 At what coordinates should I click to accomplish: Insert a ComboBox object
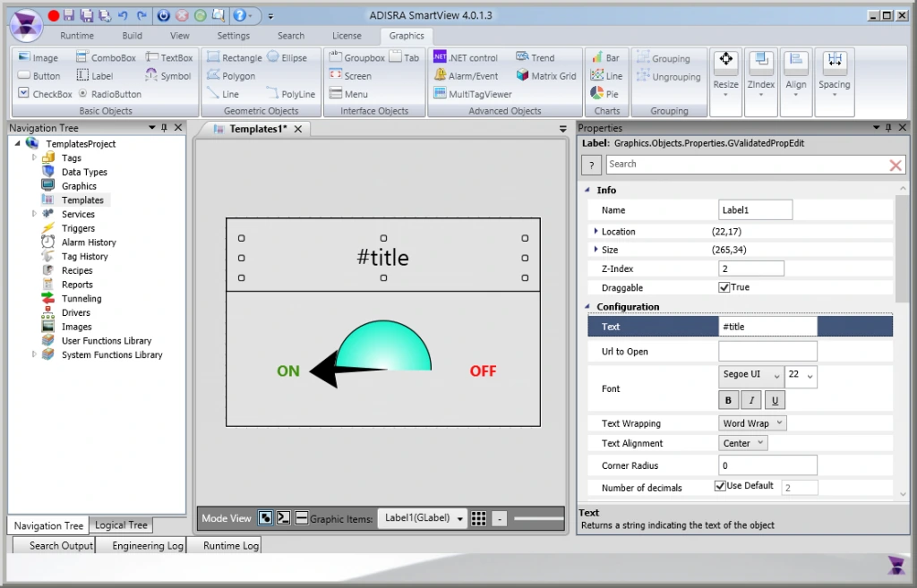coord(107,57)
